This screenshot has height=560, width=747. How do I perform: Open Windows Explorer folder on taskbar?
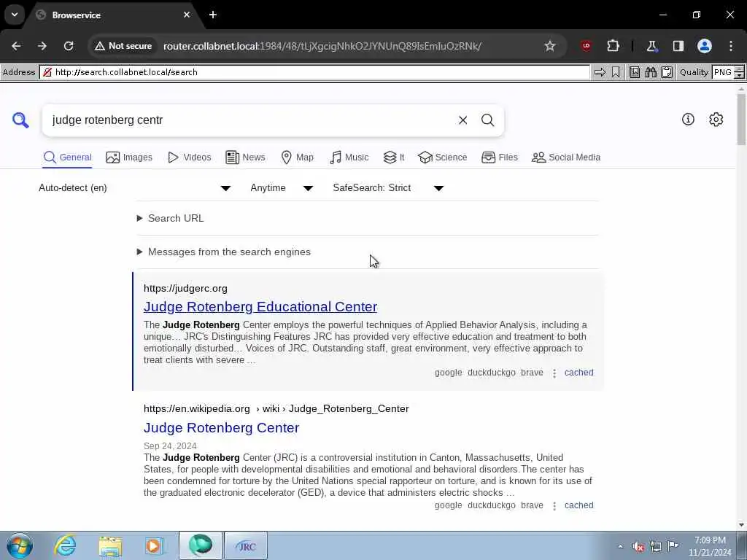[111, 545]
